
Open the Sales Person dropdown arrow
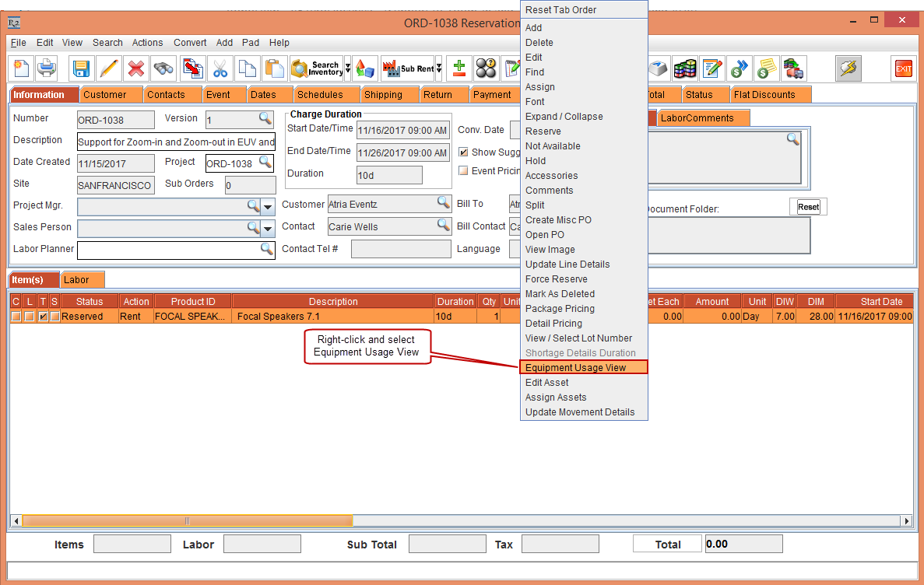coord(268,229)
